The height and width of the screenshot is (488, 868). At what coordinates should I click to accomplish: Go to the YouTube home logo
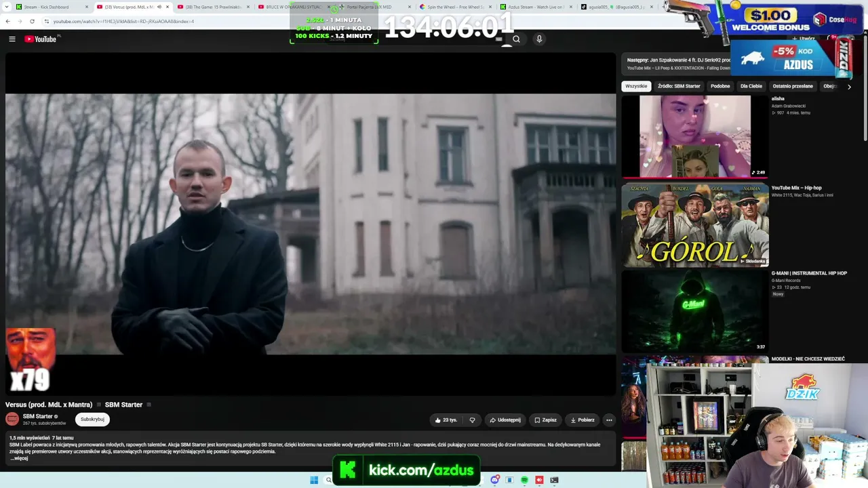click(x=41, y=39)
